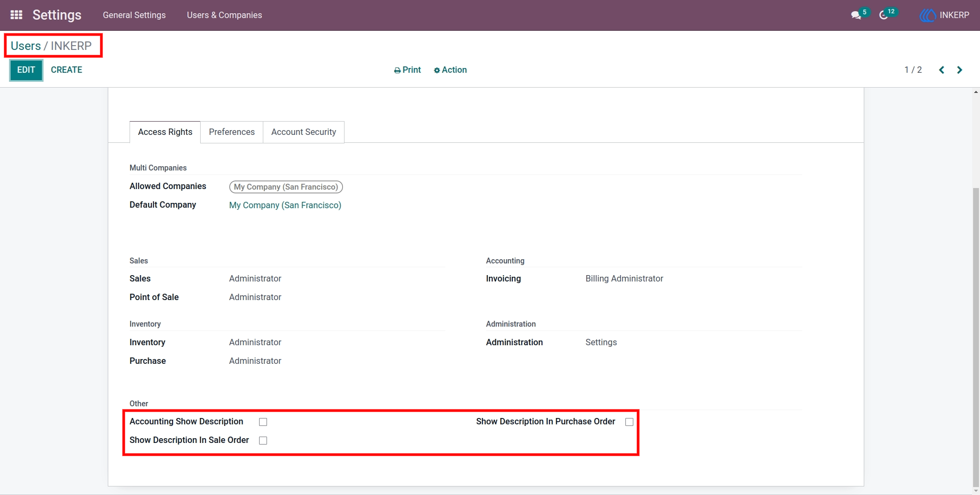Image resolution: width=980 pixels, height=495 pixels.
Task: Open the Users & Companies menu
Action: (225, 15)
